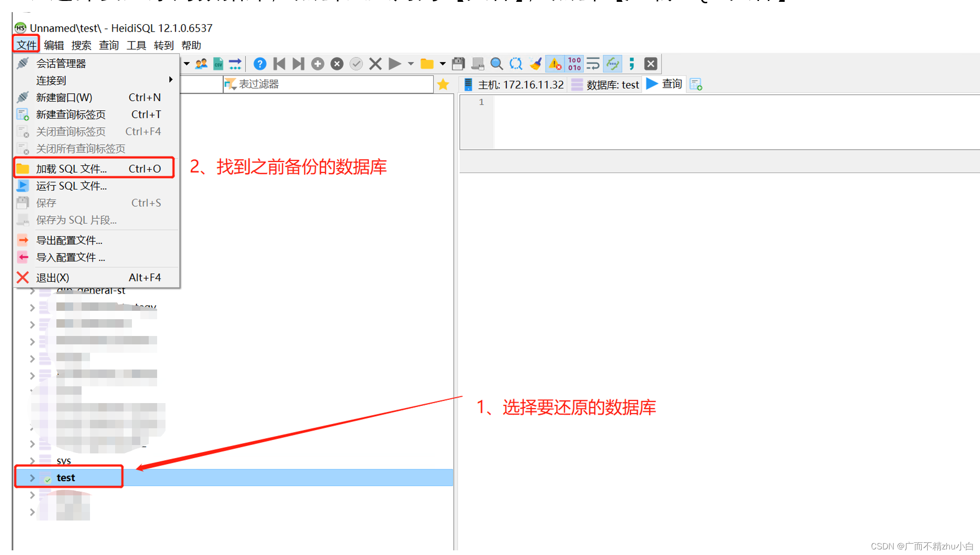Screen dimensions: 980x555
Task: Toggle stop on errors warning icon
Action: point(555,64)
